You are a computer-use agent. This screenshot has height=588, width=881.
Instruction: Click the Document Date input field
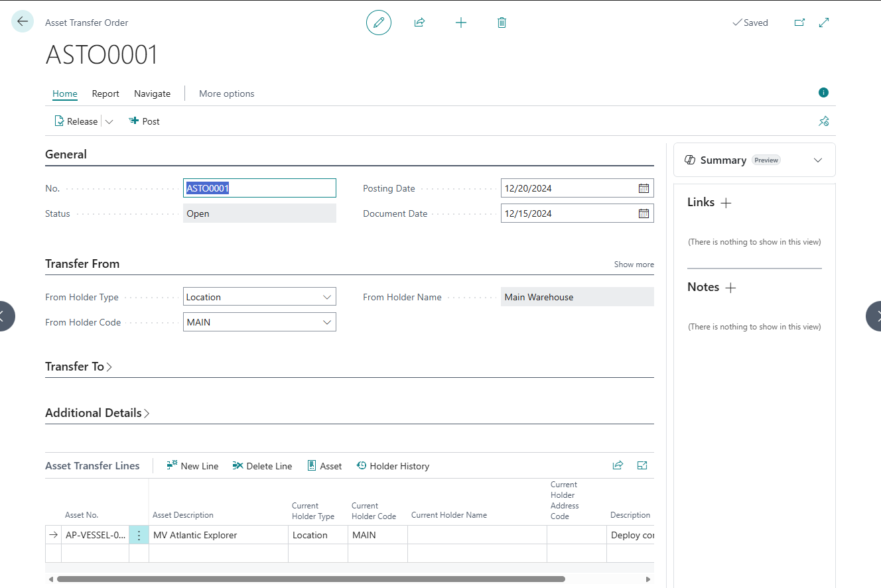click(x=567, y=213)
